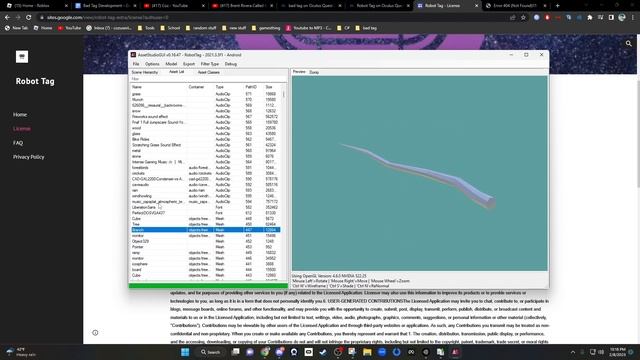Sort assets by PathID column header
Screen dimensions: 640x360
[253, 87]
